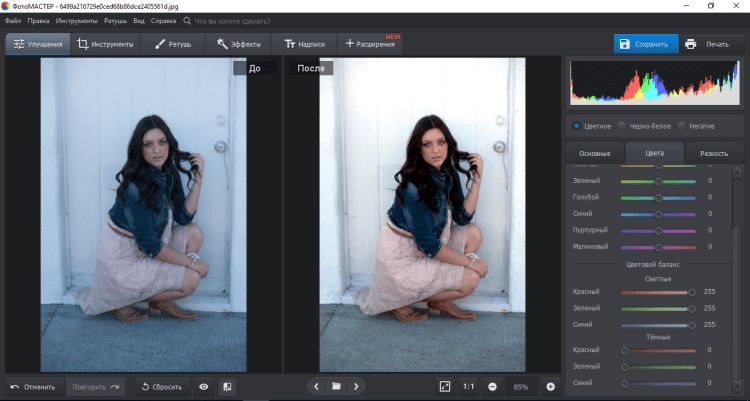The width and height of the screenshot is (750, 401).
Task: Zoom out with the minus icon
Action: [x=493, y=386]
